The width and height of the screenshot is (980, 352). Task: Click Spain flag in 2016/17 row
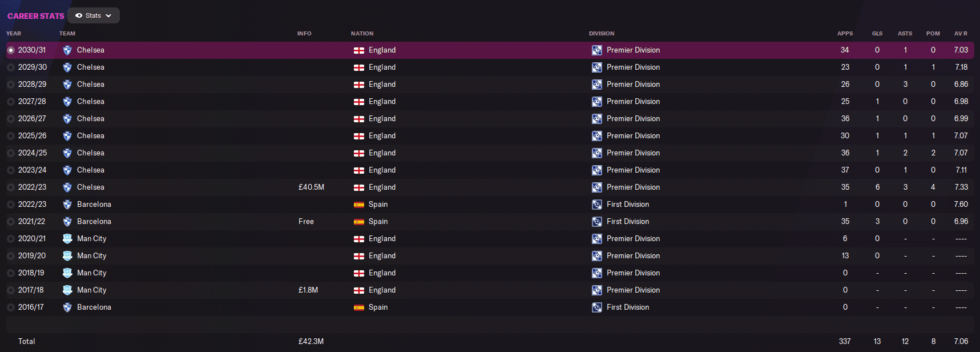tap(359, 307)
